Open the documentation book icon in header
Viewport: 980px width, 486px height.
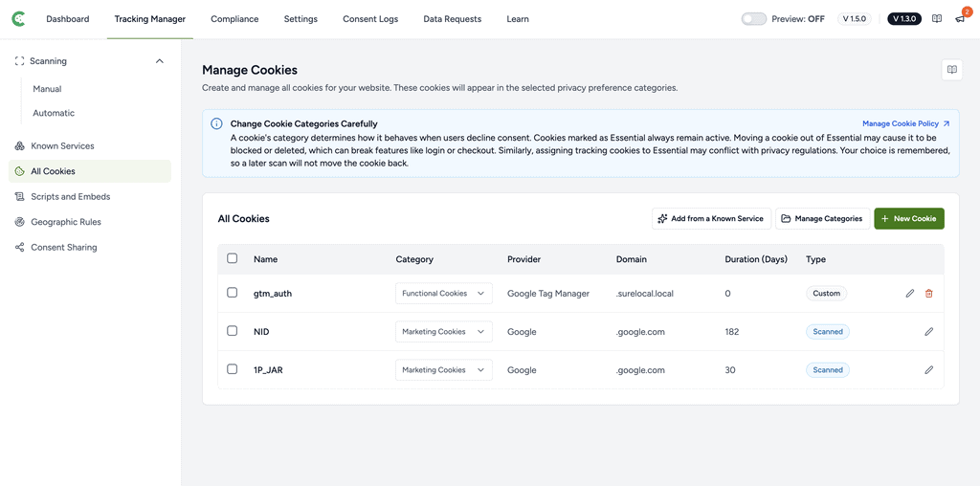[936, 19]
